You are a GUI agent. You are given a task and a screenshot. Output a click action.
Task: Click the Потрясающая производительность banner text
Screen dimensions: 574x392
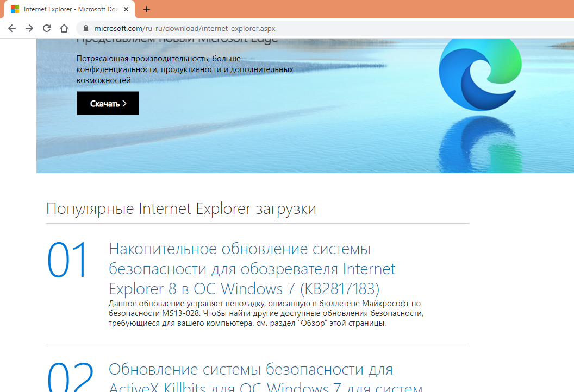click(184, 69)
